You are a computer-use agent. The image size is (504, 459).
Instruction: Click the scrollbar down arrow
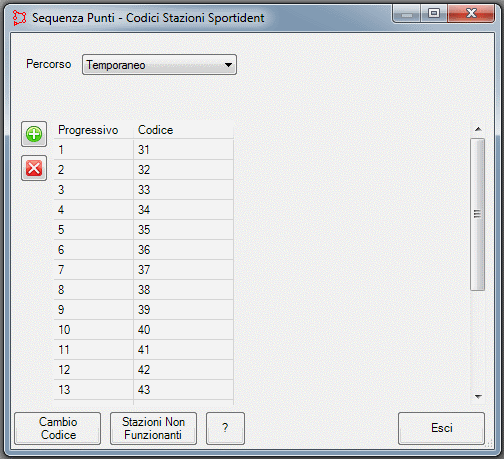[x=478, y=397]
